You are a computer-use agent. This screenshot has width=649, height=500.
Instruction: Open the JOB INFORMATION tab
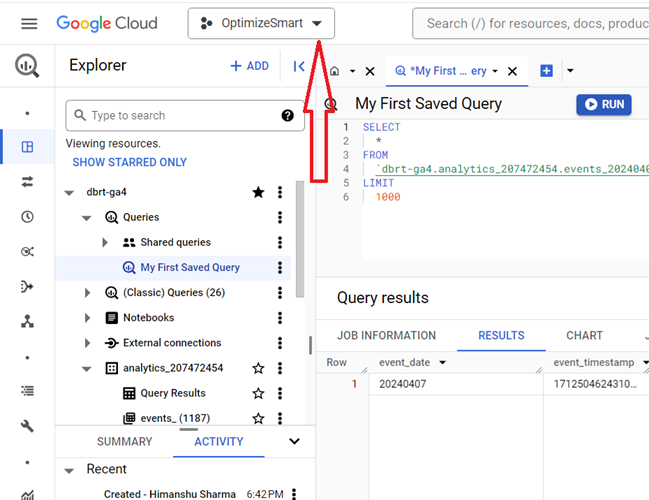(386, 335)
